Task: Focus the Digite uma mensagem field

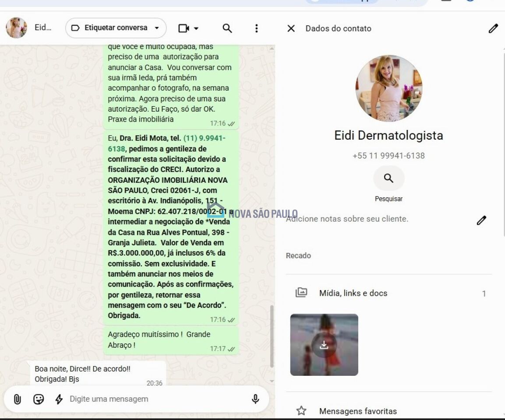Action: (158, 399)
